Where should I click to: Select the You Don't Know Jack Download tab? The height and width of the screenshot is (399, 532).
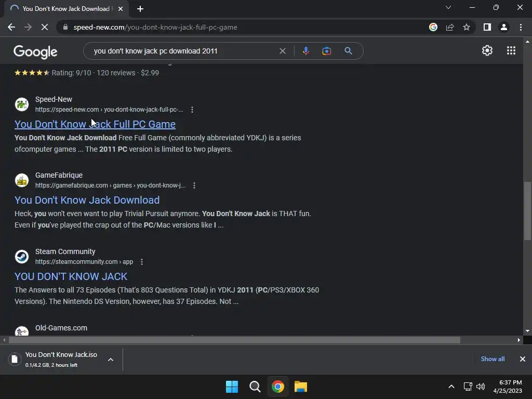coord(66,9)
